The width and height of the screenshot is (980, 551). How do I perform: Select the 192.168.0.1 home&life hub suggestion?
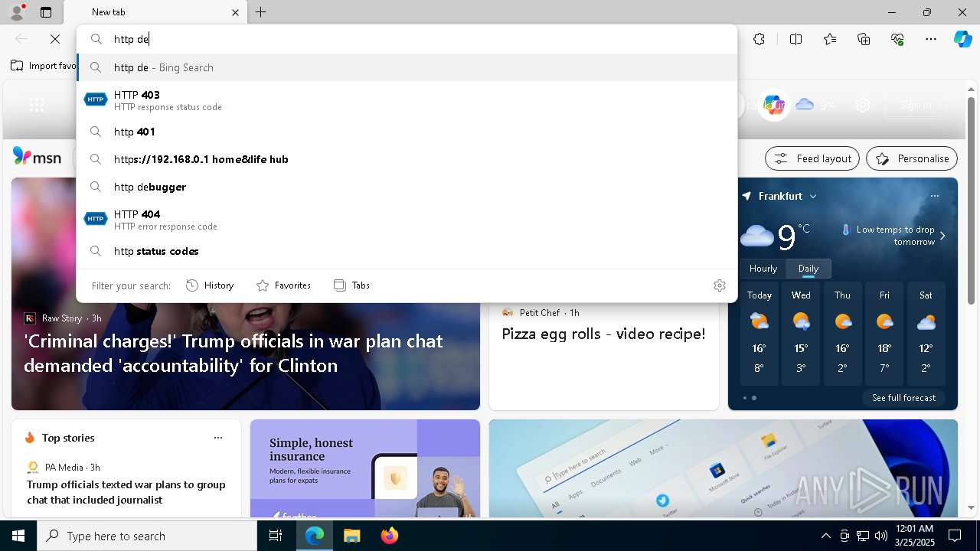[x=407, y=159]
